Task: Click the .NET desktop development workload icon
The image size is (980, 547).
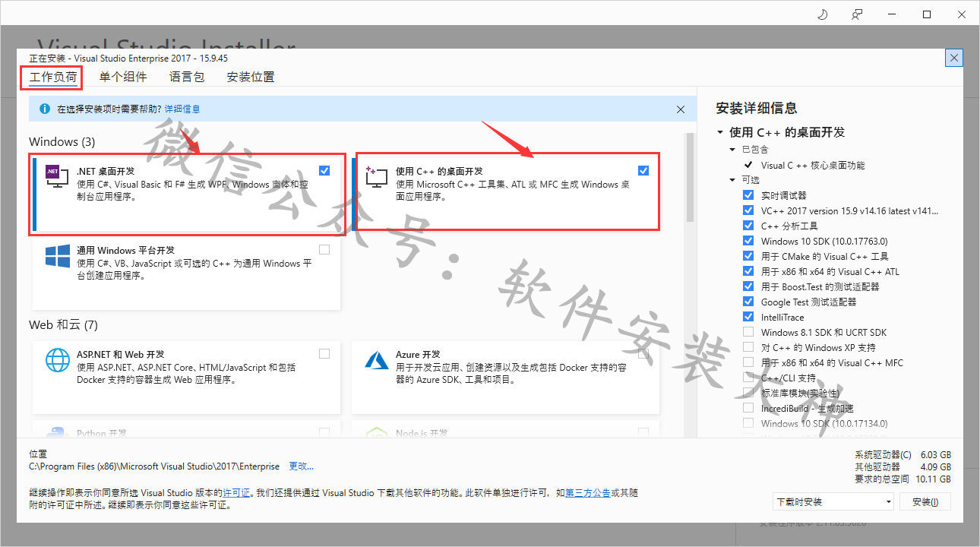Action: 57,178
